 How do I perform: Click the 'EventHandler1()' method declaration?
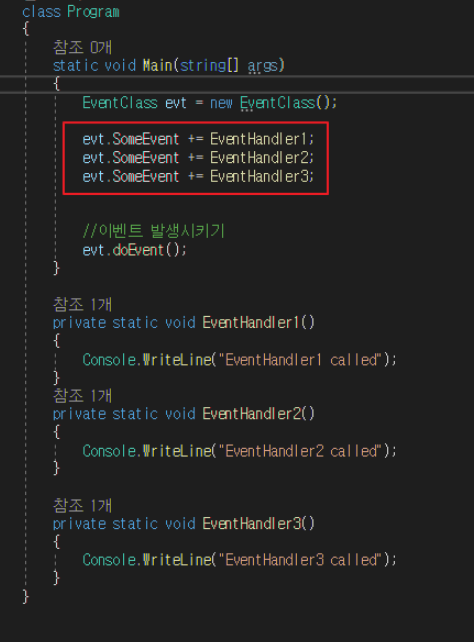(259, 323)
